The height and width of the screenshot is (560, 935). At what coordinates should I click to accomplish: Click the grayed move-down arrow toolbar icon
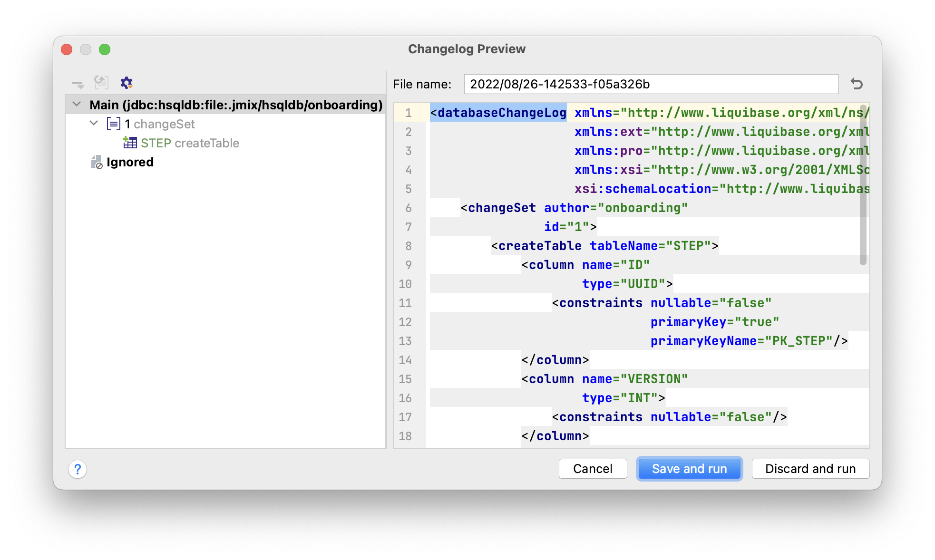pyautogui.click(x=78, y=84)
